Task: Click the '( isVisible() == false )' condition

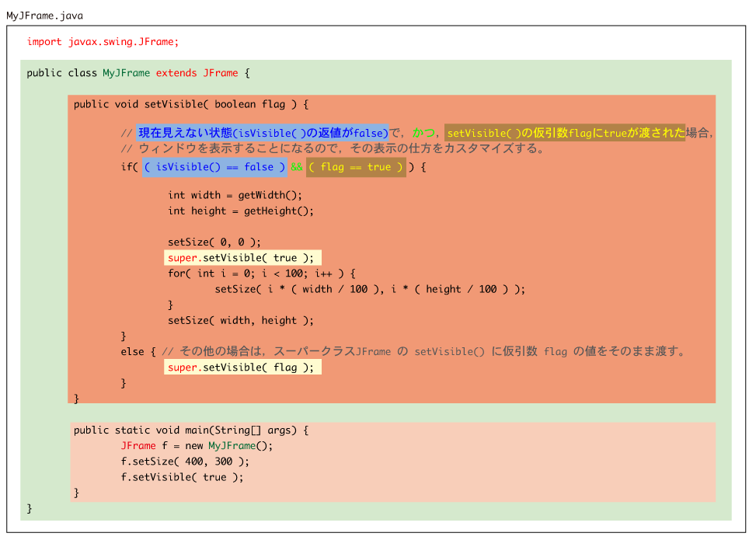Action: coord(214,167)
